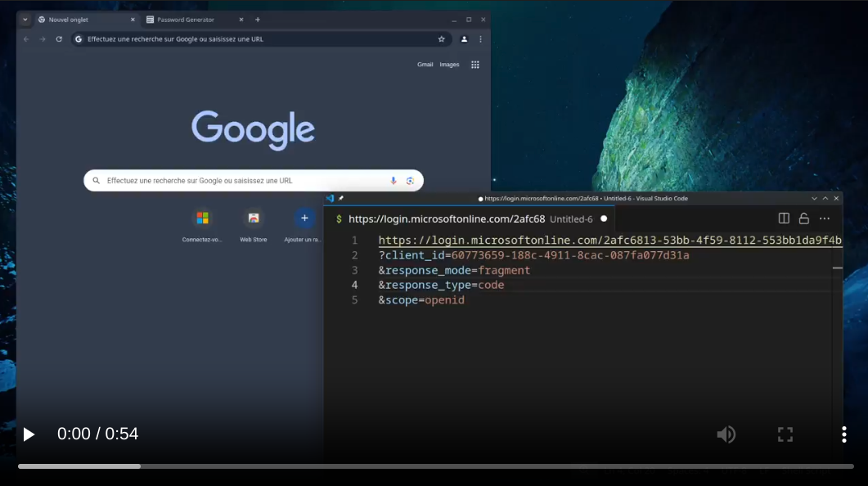Seek on the video progress bar

(x=436, y=466)
